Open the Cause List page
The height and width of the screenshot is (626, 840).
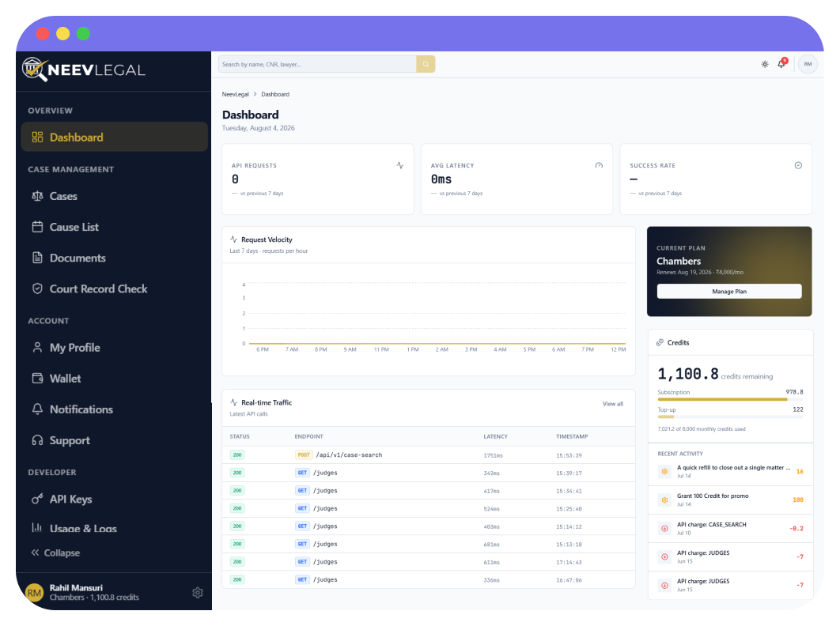pos(114,227)
